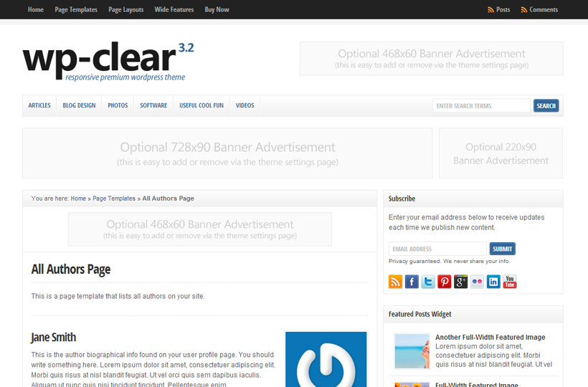Click the 220x90 banner advertisement

[501, 153]
